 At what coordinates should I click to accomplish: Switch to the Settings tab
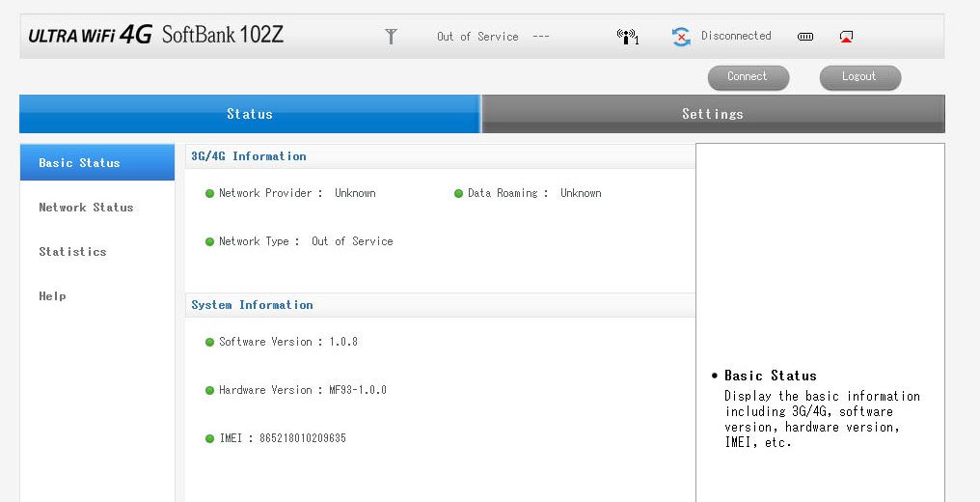(712, 114)
